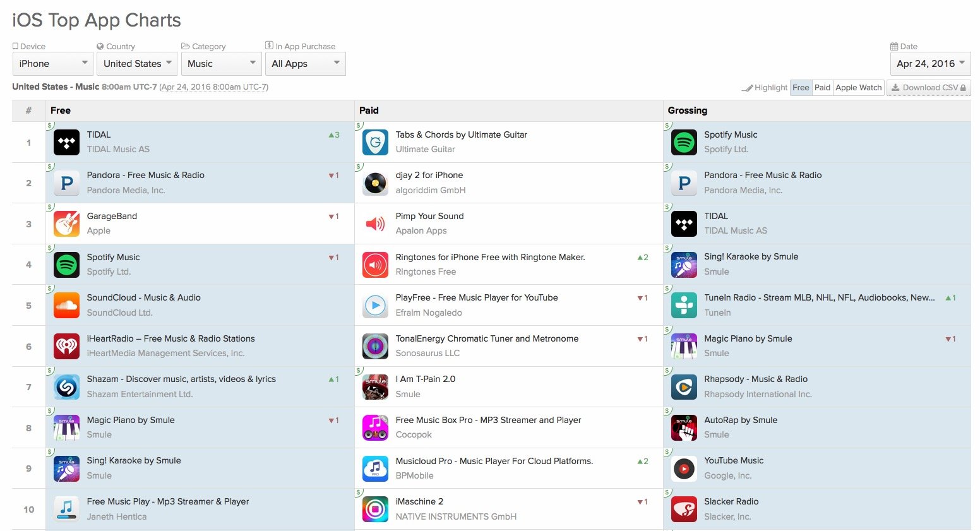
Task: Open the Apalon Apps publisher link
Action: (x=421, y=230)
